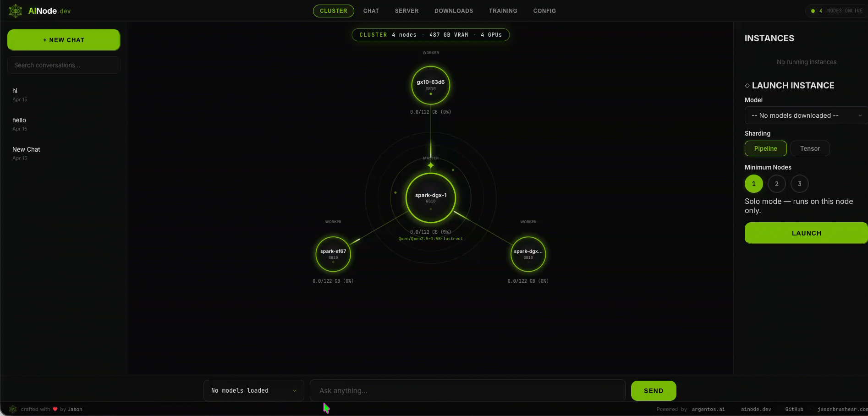Screen dimensions: 868x416
Task: Switch to the CONFIG tab
Action: point(544,11)
